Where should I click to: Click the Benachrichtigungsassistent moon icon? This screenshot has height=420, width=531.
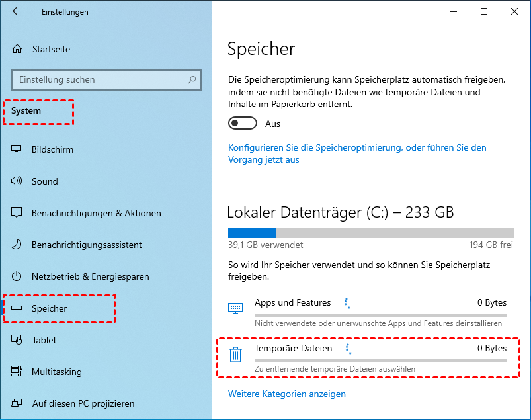point(17,245)
